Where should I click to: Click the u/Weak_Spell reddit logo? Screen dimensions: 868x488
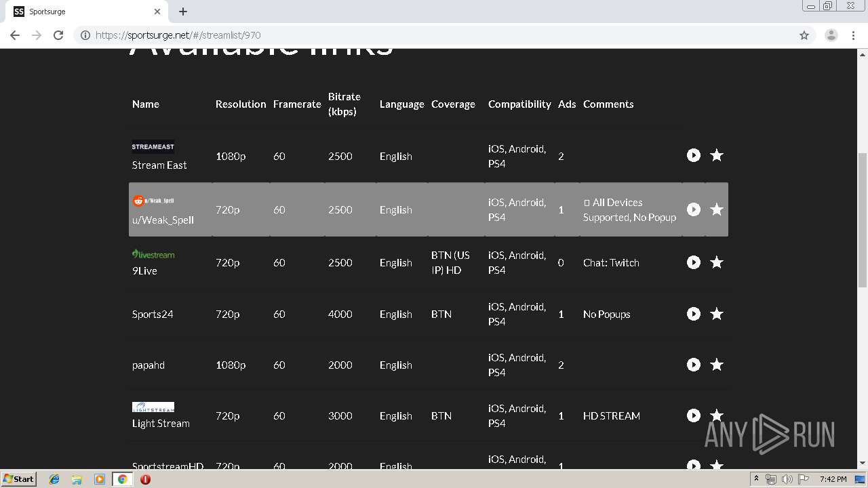pyautogui.click(x=153, y=201)
